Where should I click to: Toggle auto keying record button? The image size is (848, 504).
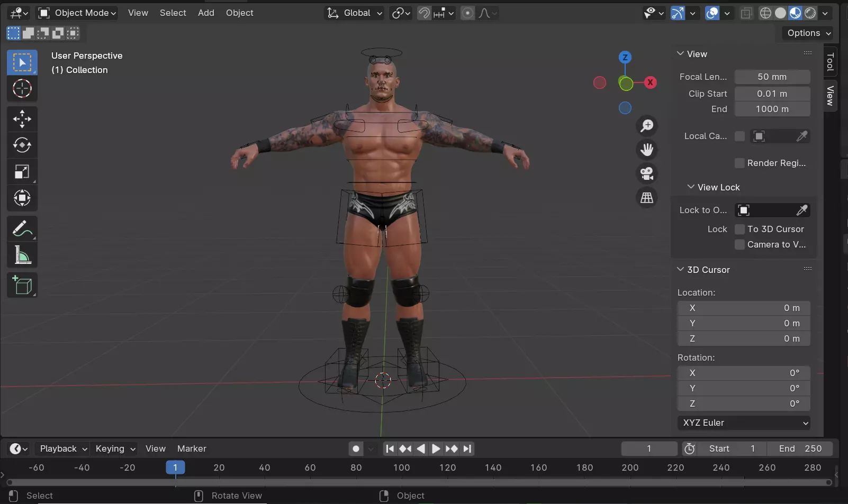point(356,448)
